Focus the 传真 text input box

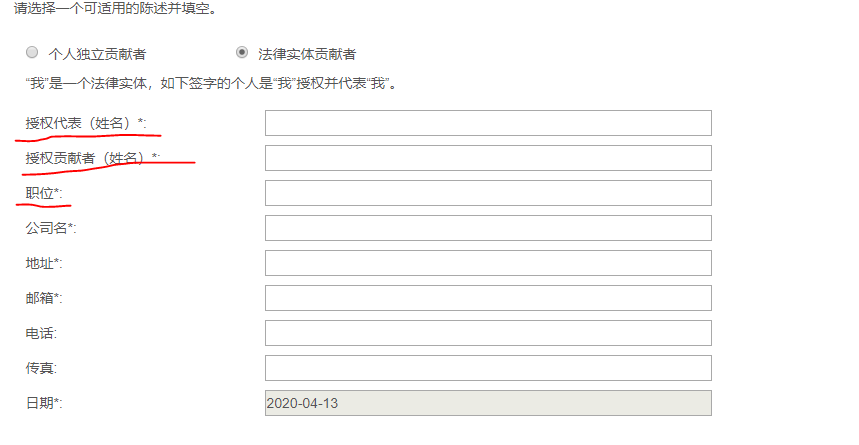[x=488, y=368]
